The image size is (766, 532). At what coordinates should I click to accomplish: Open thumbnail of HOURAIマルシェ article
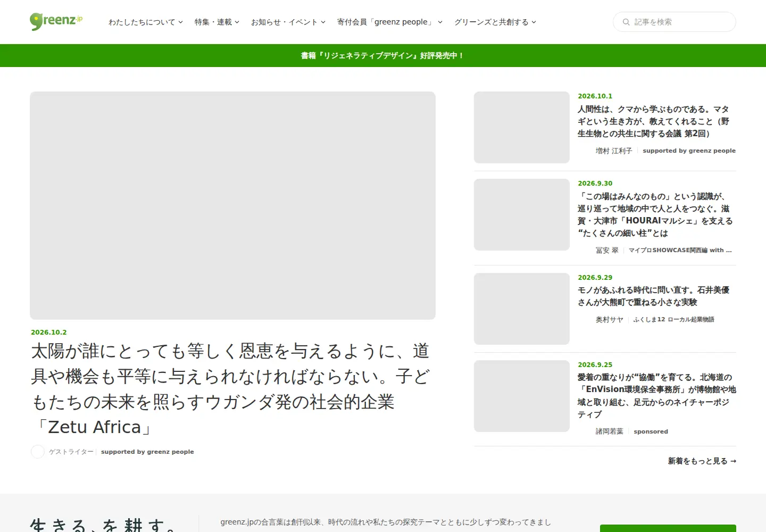tap(522, 214)
